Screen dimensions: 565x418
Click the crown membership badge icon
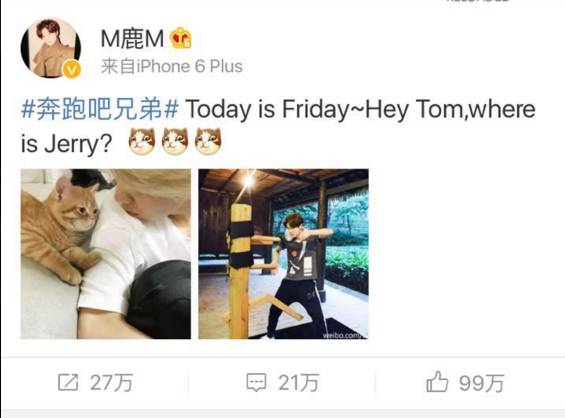click(x=181, y=38)
